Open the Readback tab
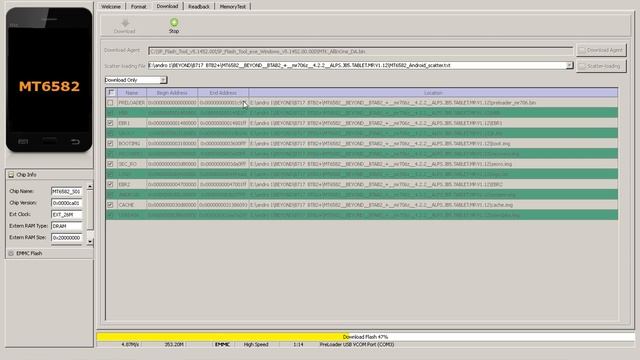Screen dimensions: 640x360 (x=199, y=7)
